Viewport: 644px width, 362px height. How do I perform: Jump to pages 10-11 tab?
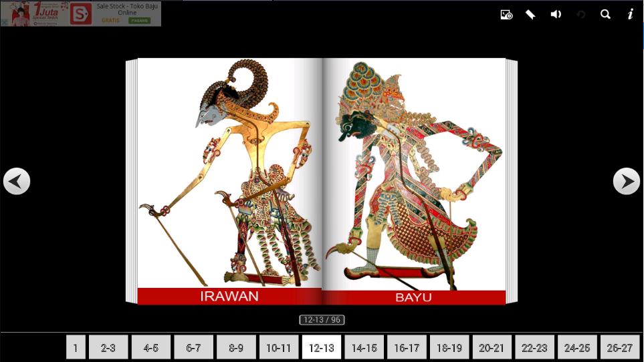[x=279, y=348]
